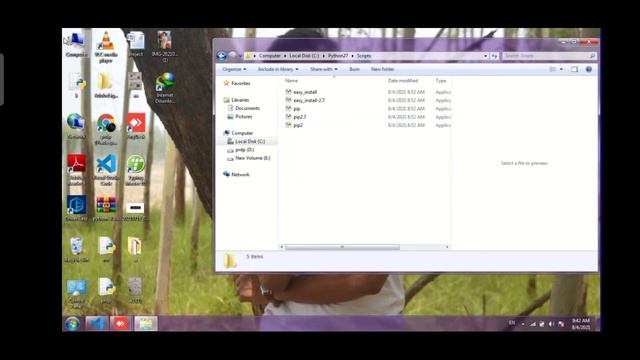Open the Share with menu
The height and width of the screenshot is (360, 640).
pyautogui.click(x=324, y=69)
